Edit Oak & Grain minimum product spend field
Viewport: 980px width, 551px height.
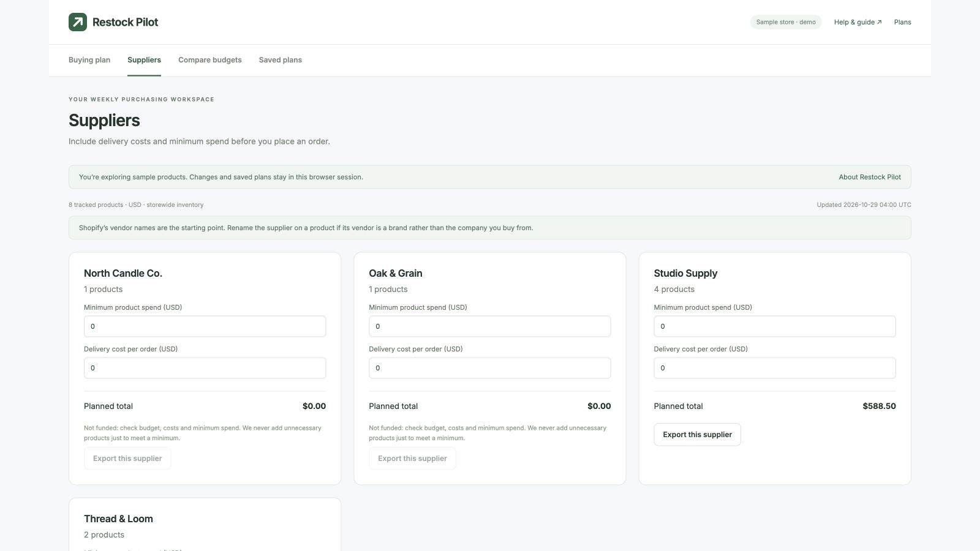point(489,326)
